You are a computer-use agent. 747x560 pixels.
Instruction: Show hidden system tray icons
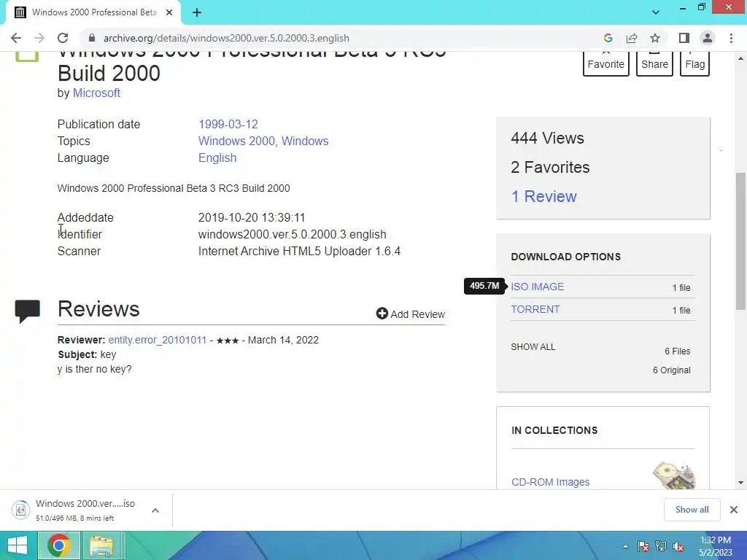click(x=625, y=546)
